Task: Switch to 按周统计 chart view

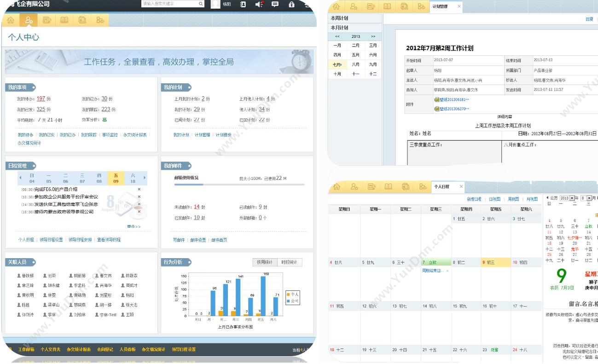Action: (x=265, y=262)
